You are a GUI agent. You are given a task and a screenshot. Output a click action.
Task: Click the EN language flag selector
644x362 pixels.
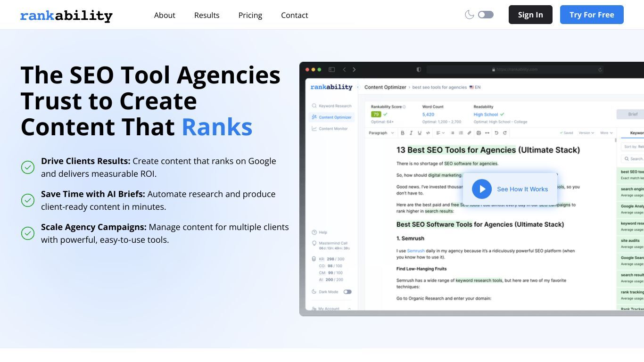tap(475, 87)
